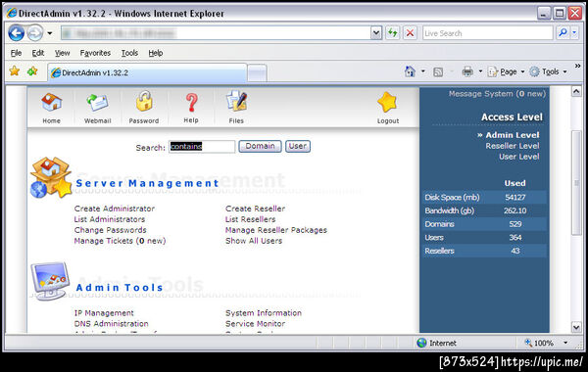Select the DirectAdmin v1.32.2 tab
588x372 pixels.
(147, 72)
